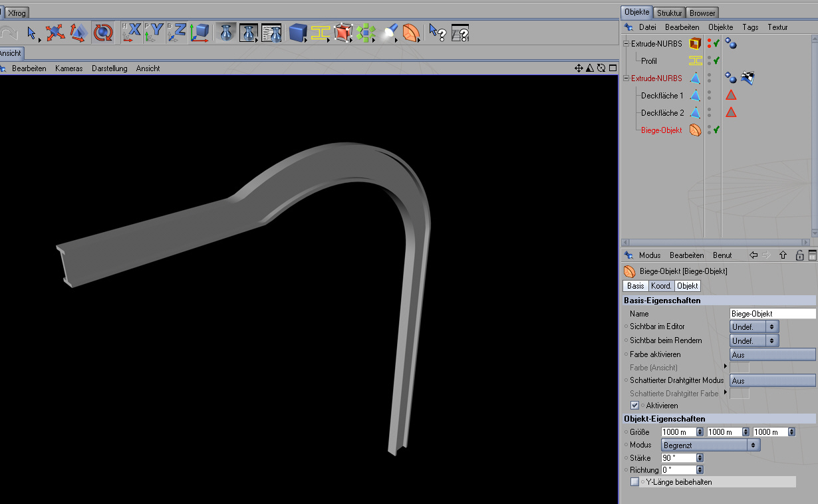Click the Farbe (Ansicht) color swatch
Viewport: 818px width, 504px height.
(x=740, y=368)
